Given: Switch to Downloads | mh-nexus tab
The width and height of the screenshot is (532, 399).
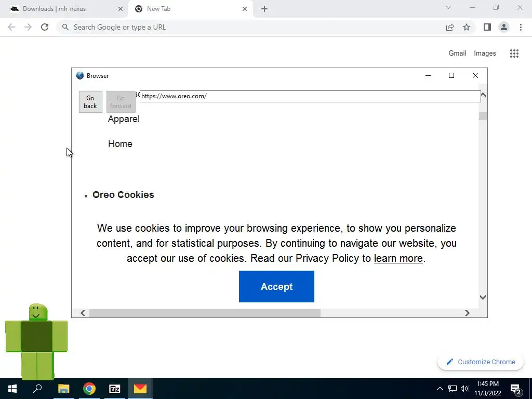Looking at the screenshot, I should click(64, 9).
